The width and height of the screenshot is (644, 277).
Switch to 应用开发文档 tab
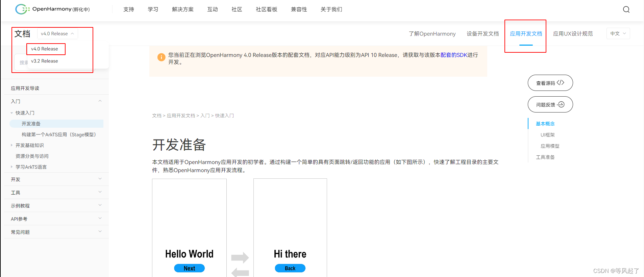[x=526, y=33]
